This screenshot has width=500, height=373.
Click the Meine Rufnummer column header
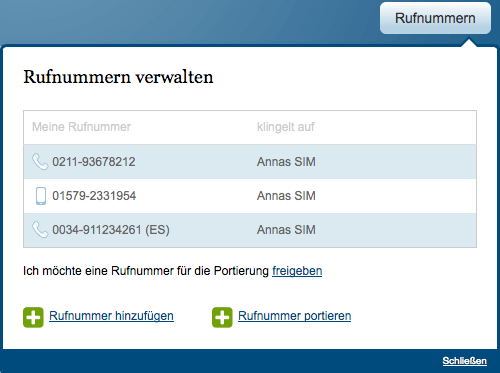(81, 127)
